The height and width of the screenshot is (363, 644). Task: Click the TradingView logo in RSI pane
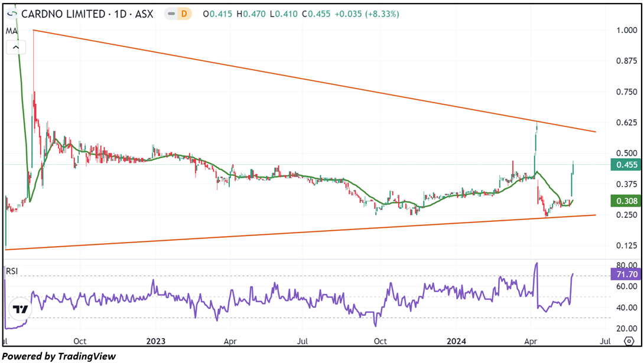pos(19,309)
